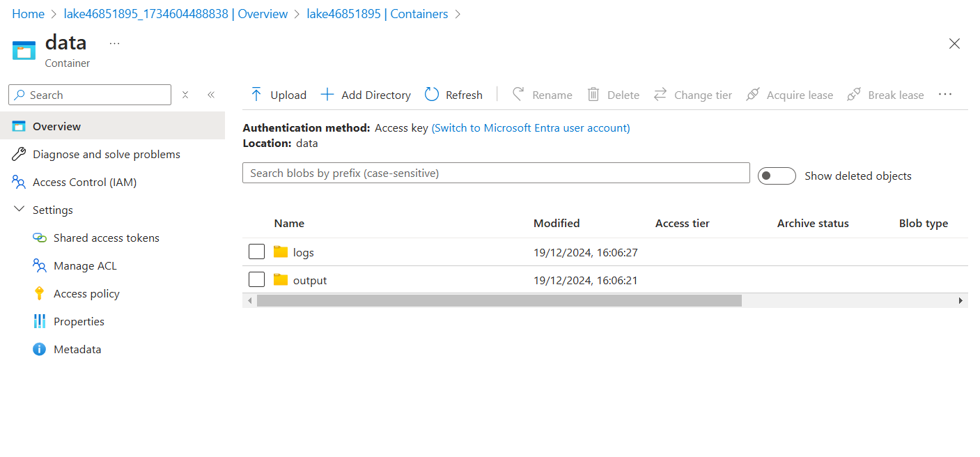The width and height of the screenshot is (980, 457).
Task: Refresh the blob container listing
Action: coord(432,94)
